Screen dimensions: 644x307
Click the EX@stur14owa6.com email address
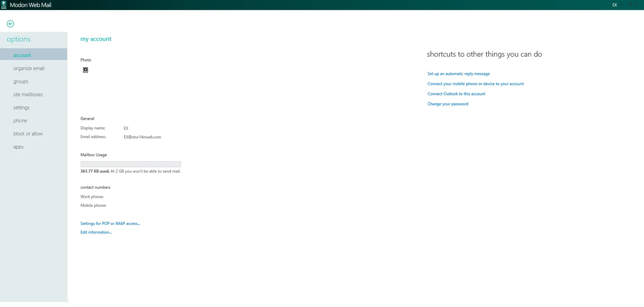click(142, 137)
